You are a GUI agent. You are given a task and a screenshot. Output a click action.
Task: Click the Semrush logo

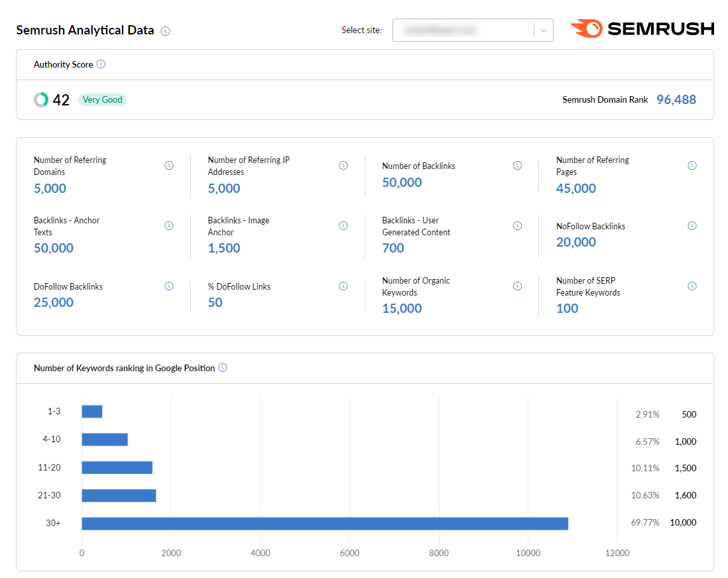[x=642, y=29]
